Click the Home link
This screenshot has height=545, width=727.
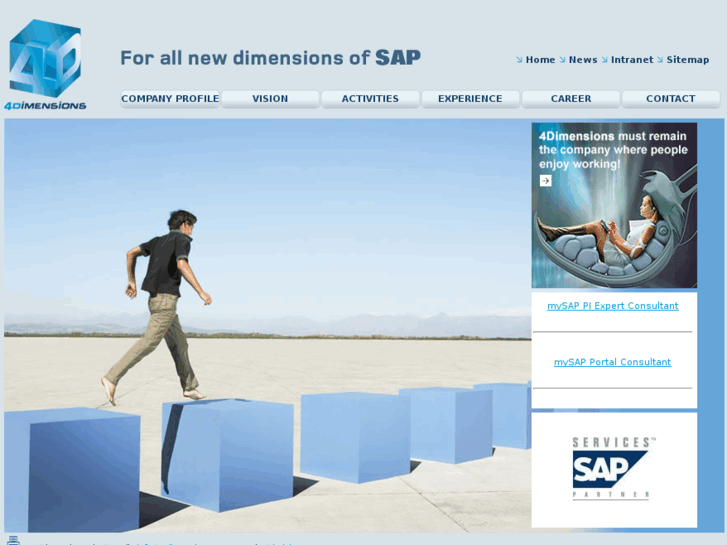[x=540, y=60]
